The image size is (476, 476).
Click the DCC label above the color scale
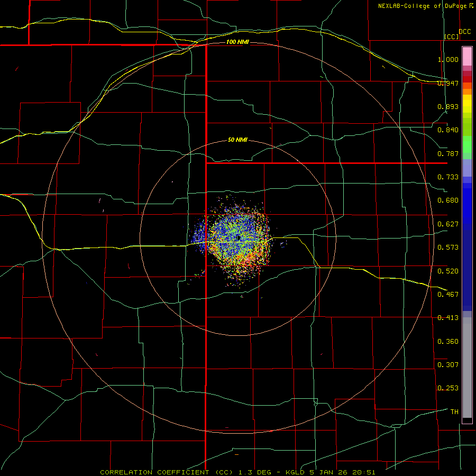click(464, 32)
